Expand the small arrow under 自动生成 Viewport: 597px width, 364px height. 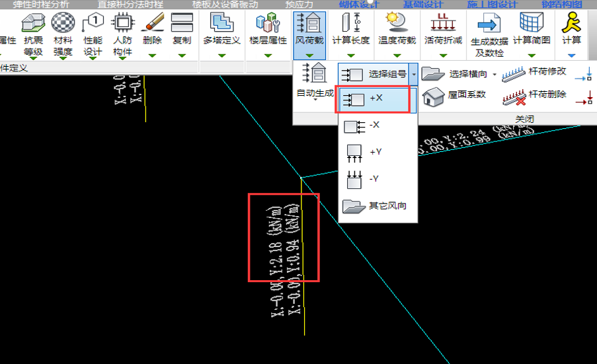click(x=315, y=100)
